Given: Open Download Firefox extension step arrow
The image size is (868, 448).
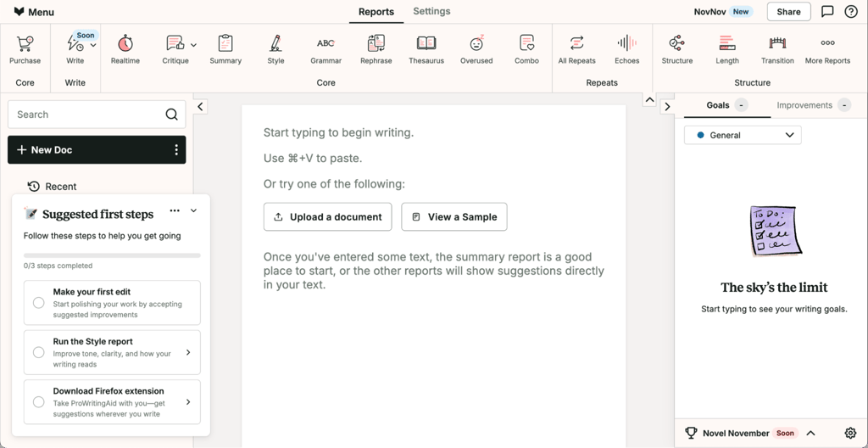Looking at the screenshot, I should click(x=188, y=402).
